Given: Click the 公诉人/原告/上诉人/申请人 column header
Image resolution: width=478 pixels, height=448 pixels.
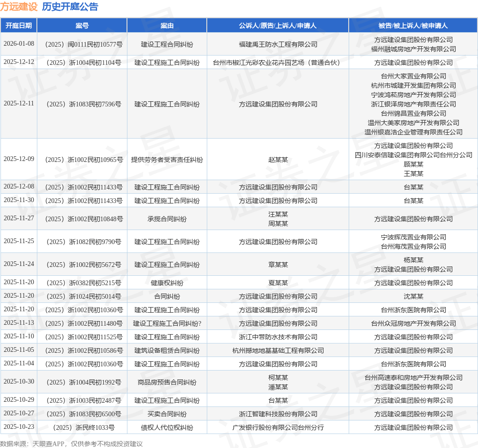Looking at the screenshot, I should pyautogui.click(x=278, y=26).
